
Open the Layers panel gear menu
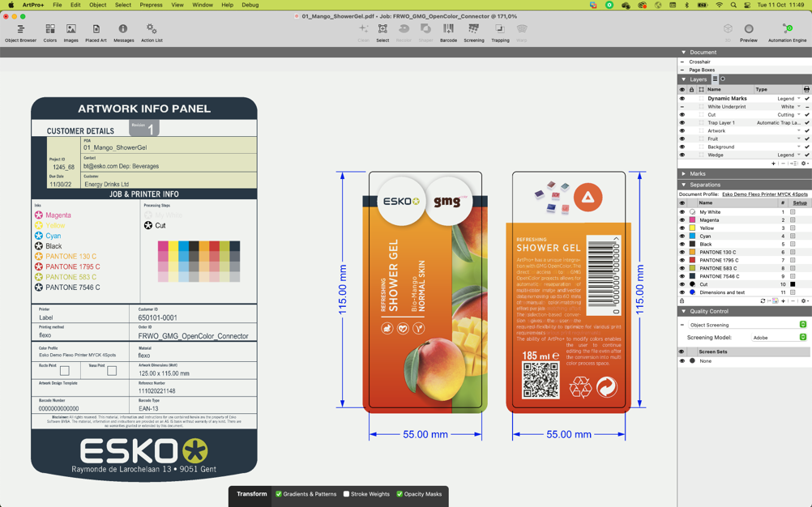pos(804,164)
